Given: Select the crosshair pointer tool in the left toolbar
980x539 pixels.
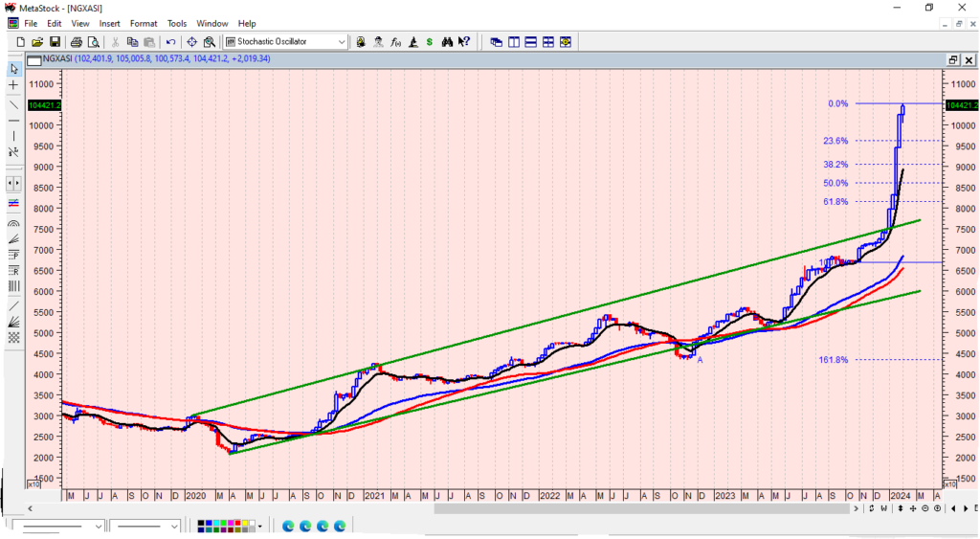Looking at the screenshot, I should pos(13,85).
